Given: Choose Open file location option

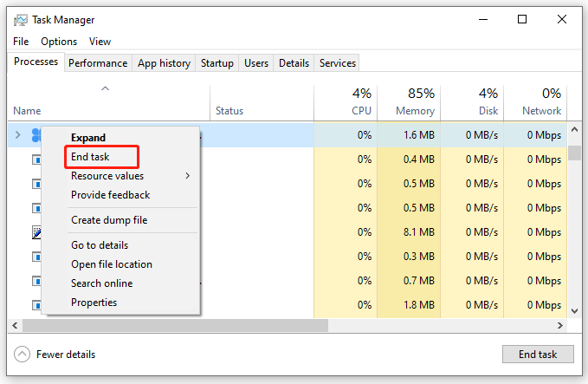Looking at the screenshot, I should click(112, 264).
